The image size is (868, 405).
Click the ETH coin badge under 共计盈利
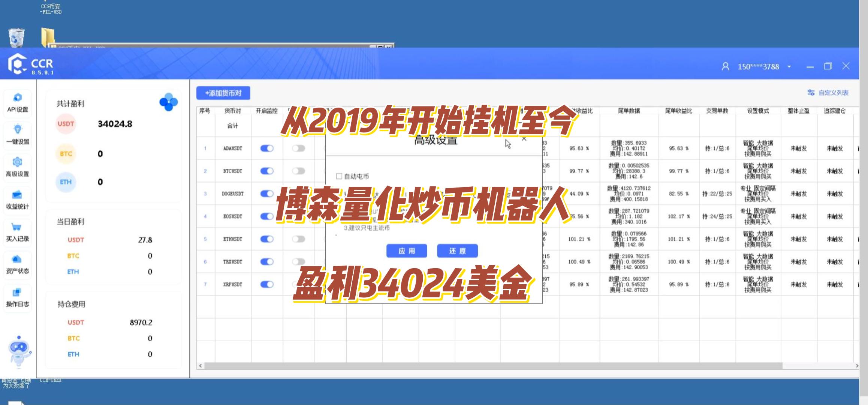pyautogui.click(x=66, y=182)
